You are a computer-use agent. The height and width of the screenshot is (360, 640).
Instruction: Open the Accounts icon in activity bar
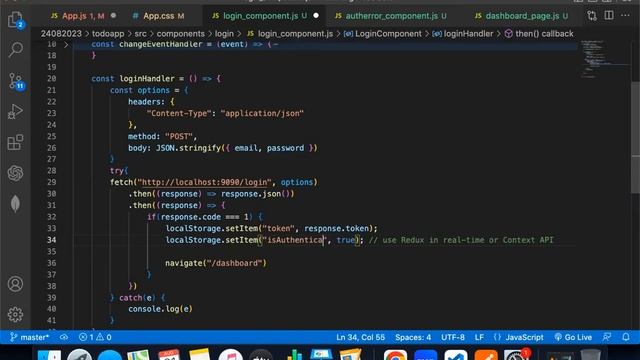[16, 284]
